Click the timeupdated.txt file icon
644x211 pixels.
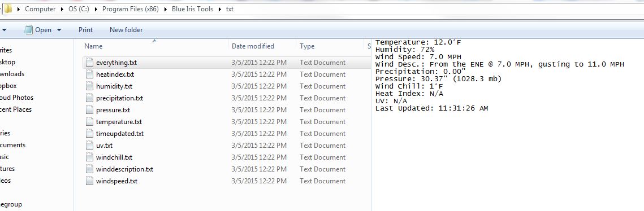(89, 134)
